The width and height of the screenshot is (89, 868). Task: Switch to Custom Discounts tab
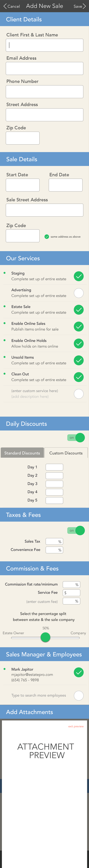click(x=66, y=453)
